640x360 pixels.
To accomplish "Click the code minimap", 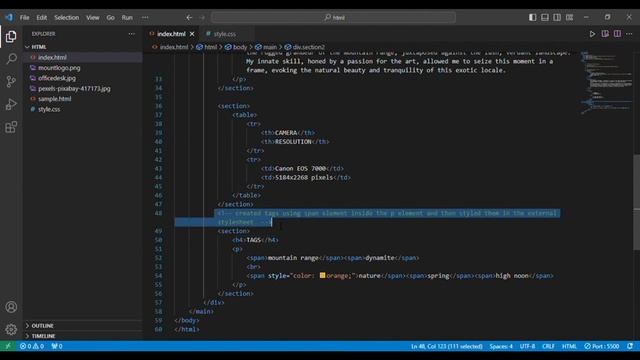I will pyautogui.click(x=607, y=84).
